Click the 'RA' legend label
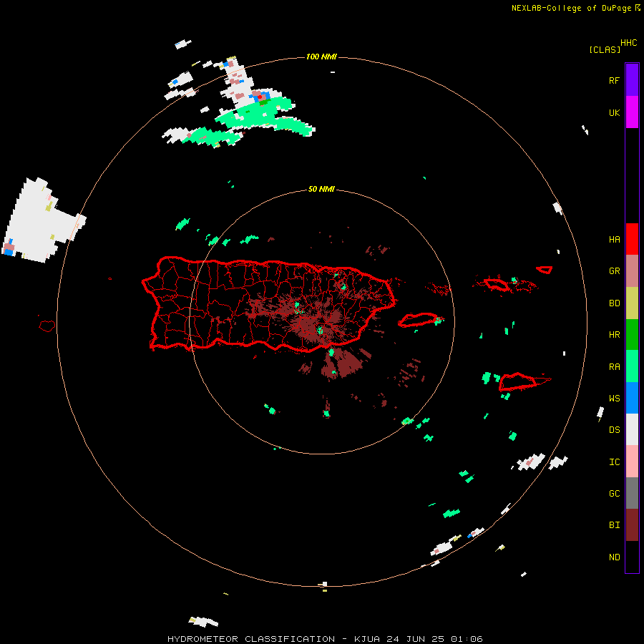The width and height of the screenshot is (644, 644). 614,367
